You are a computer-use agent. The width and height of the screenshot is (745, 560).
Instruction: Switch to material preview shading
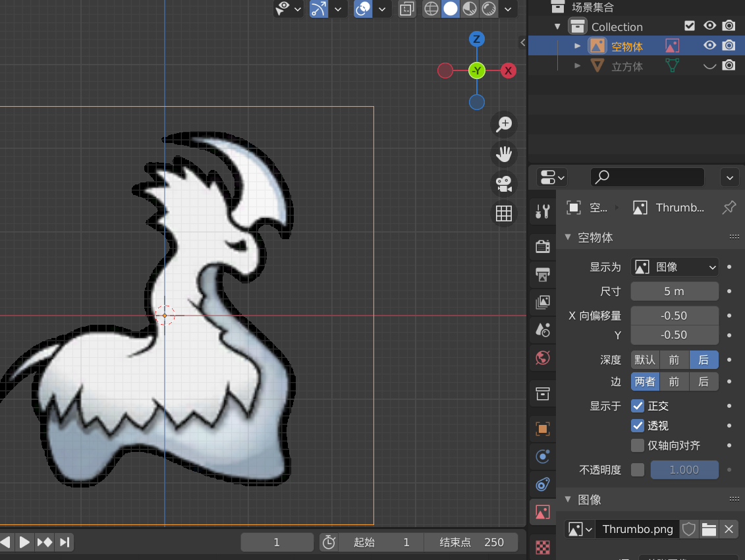(x=470, y=9)
